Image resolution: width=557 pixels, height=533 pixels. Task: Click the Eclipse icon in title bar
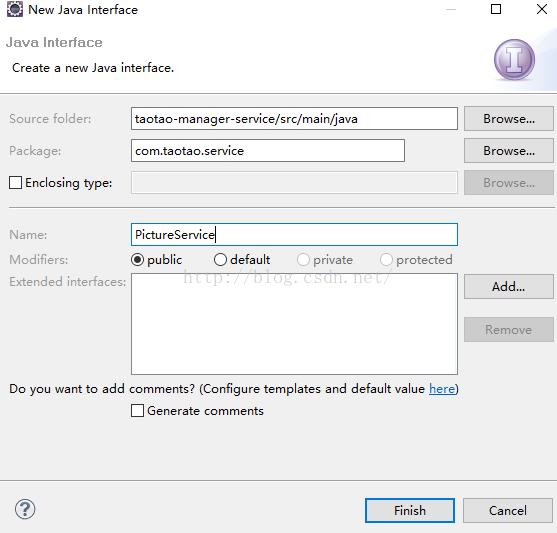click(x=15, y=9)
